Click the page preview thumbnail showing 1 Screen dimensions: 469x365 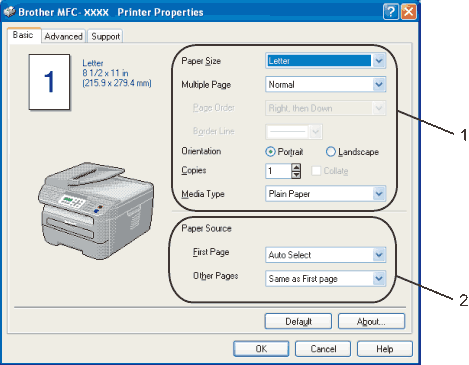pyautogui.click(x=49, y=82)
